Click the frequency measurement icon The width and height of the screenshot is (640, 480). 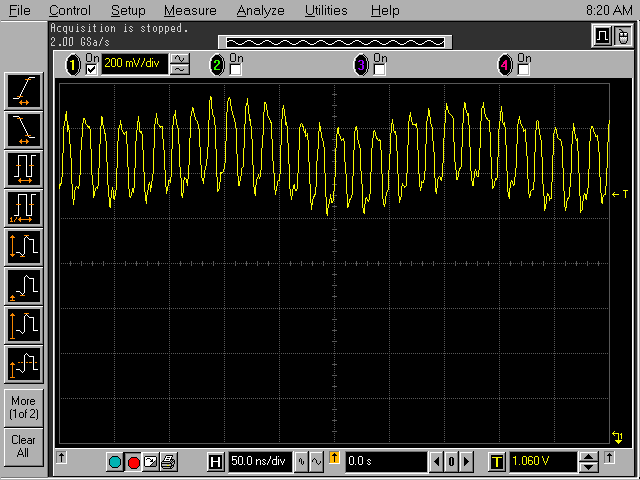coord(23,206)
